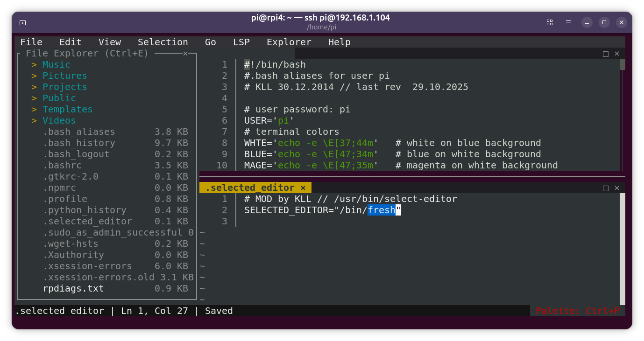This screenshot has width=644, height=341.
Task: Select rpdiags.txt in the file explorer
Action: click(73, 289)
